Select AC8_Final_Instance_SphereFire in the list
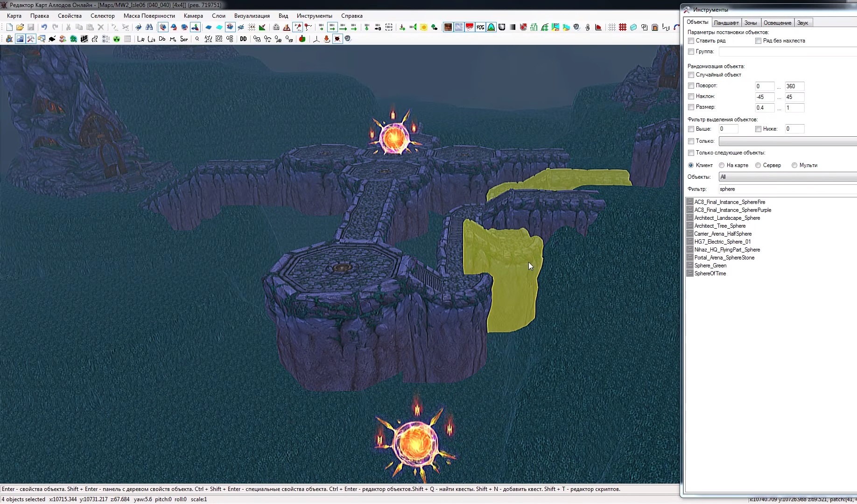The width and height of the screenshot is (857, 504). 730,202
